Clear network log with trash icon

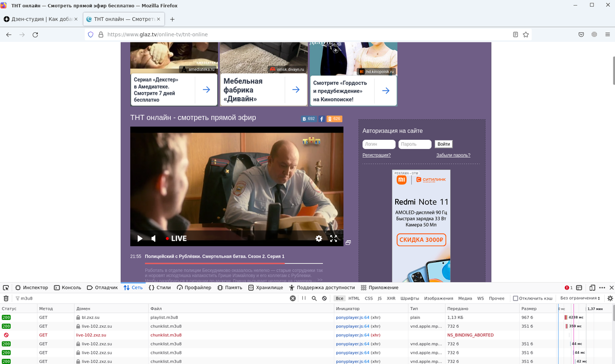coord(6,298)
